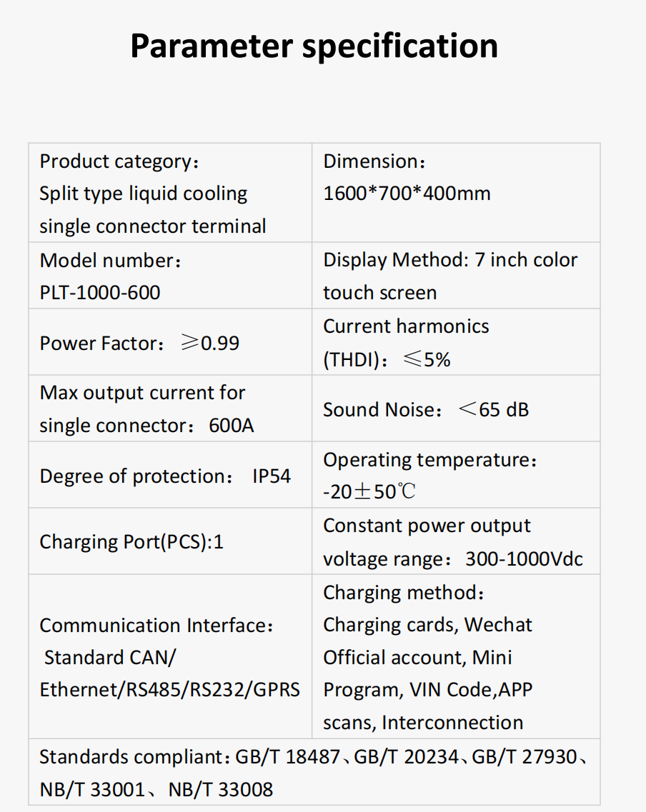Select the Power Factor ≥0.99 cell
The height and width of the screenshot is (812, 646).
(170, 342)
